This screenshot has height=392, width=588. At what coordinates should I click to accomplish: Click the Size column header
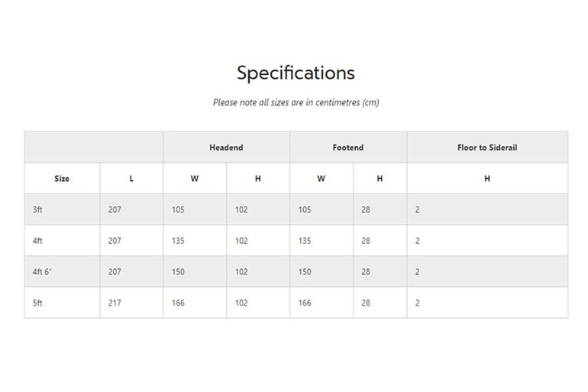[62, 179]
